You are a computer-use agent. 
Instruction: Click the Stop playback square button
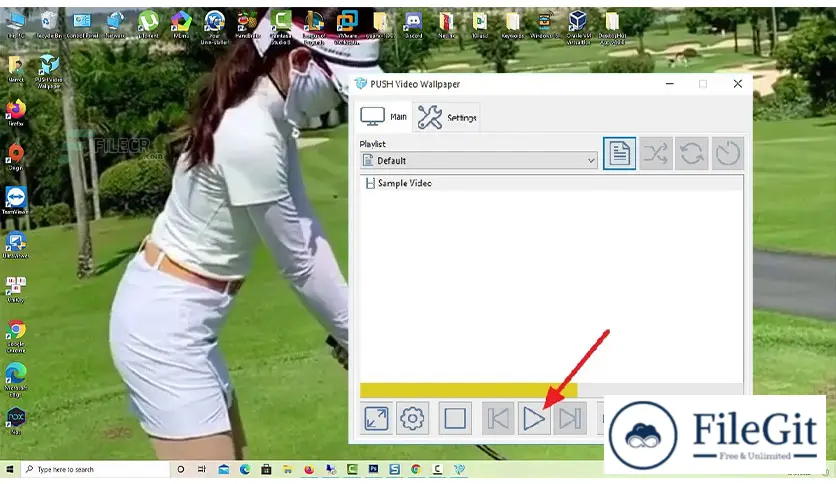point(455,418)
